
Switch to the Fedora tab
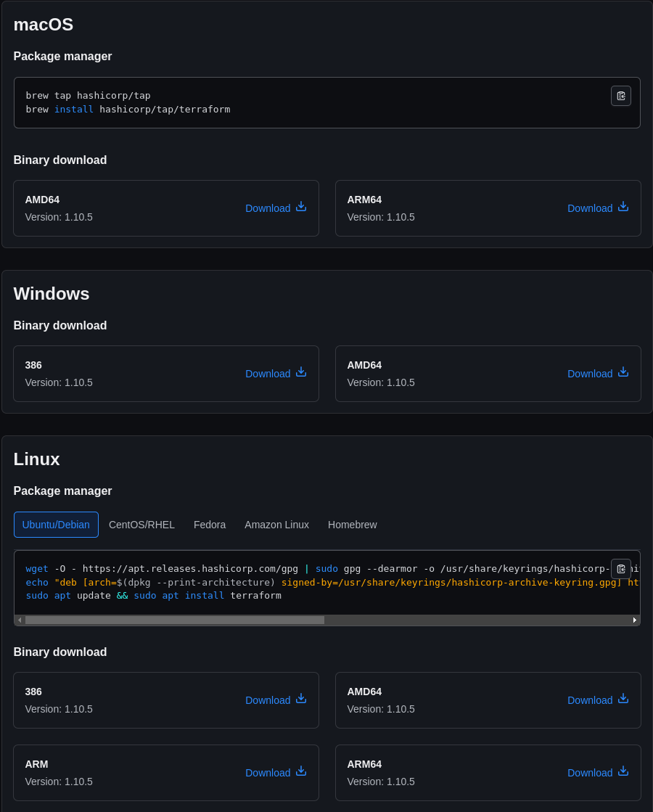pos(210,525)
